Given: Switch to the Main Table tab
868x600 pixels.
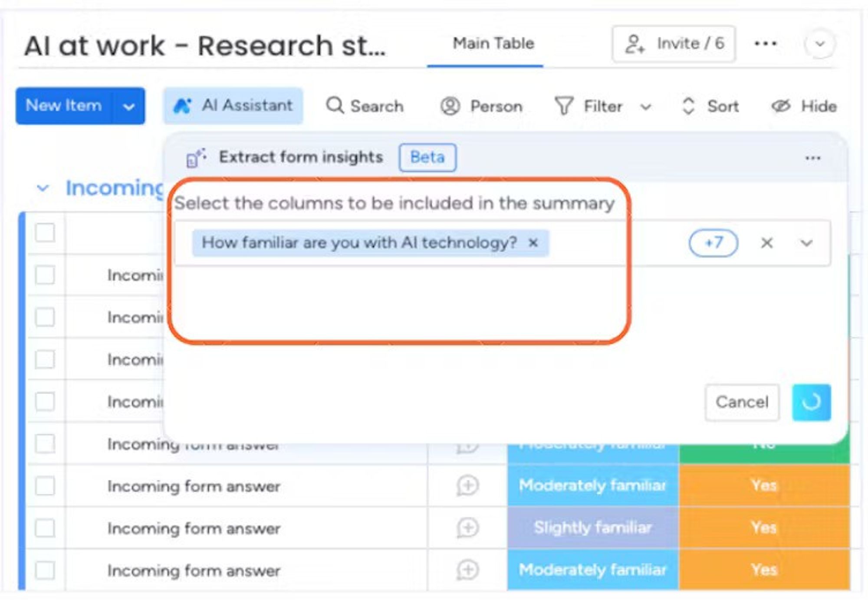Looking at the screenshot, I should pyautogui.click(x=493, y=43).
